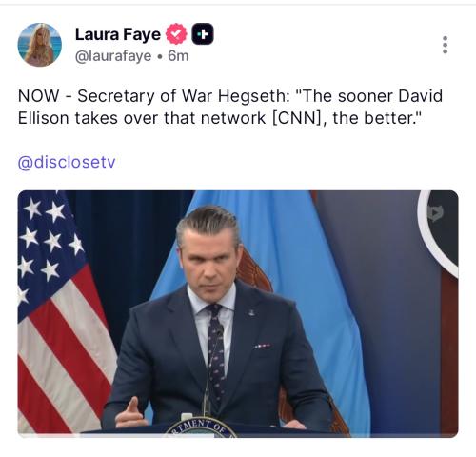Screen dimensions: 476x457
Task: Tap the black plus subscriber badge
Action: pos(203,34)
